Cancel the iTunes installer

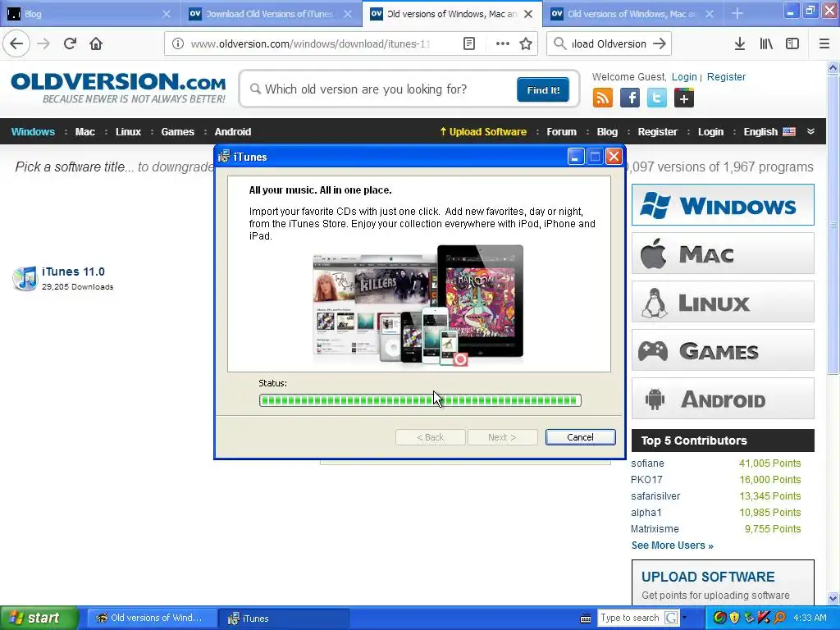click(580, 437)
